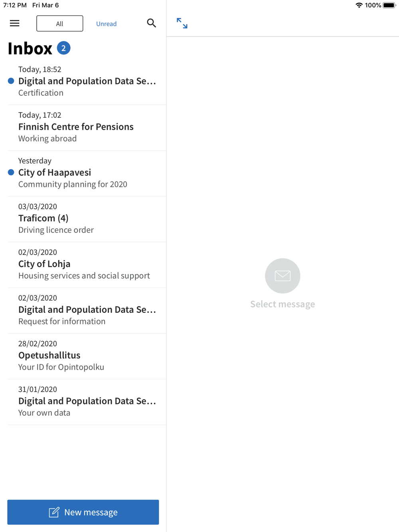Screen dimensions: 399x532
Task: Tap the Wi-Fi status icon
Action: coord(359,5)
